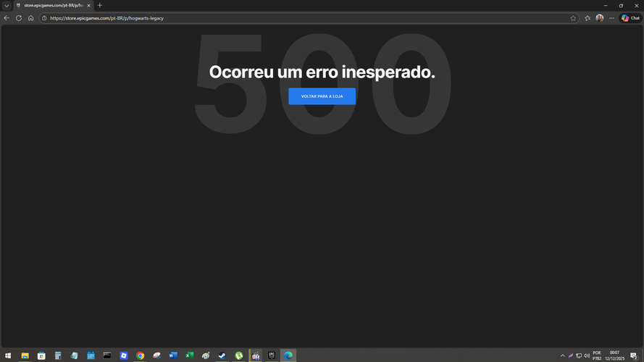Open Google Chrome from the taskbar
Screen dimensions: 644x362
(x=140, y=355)
